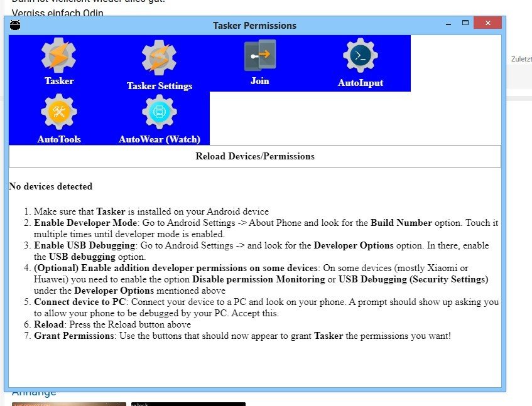532x406 pixels.
Task: Click the "AutoInput" text label
Action: [361, 83]
